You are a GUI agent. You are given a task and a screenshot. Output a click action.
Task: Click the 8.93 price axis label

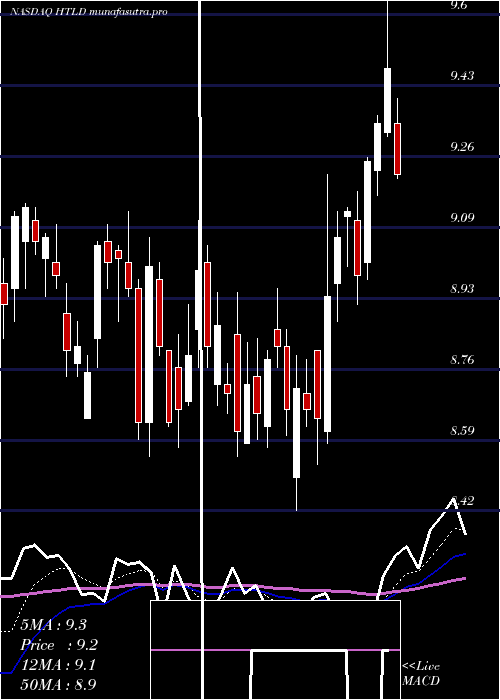coord(462,289)
